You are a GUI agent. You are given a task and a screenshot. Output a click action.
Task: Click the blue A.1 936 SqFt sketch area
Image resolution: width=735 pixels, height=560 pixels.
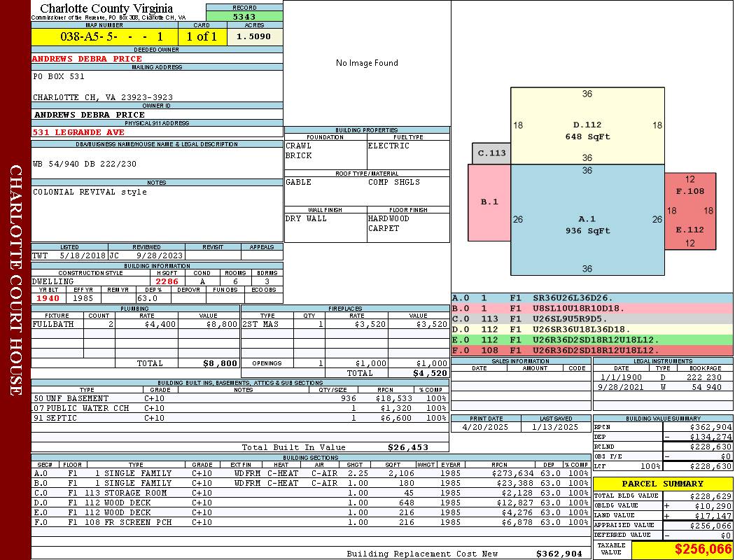tap(587, 219)
